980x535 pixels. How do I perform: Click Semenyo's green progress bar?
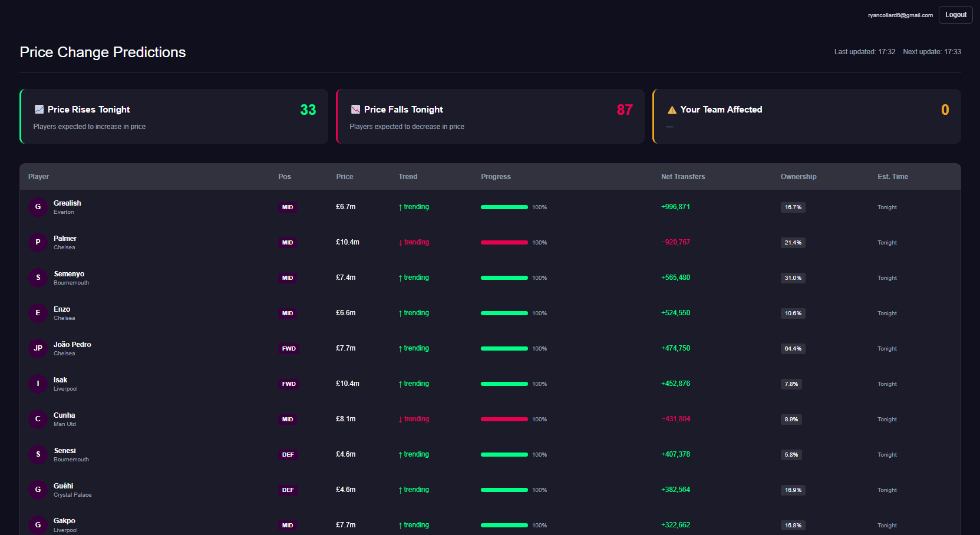pos(504,278)
